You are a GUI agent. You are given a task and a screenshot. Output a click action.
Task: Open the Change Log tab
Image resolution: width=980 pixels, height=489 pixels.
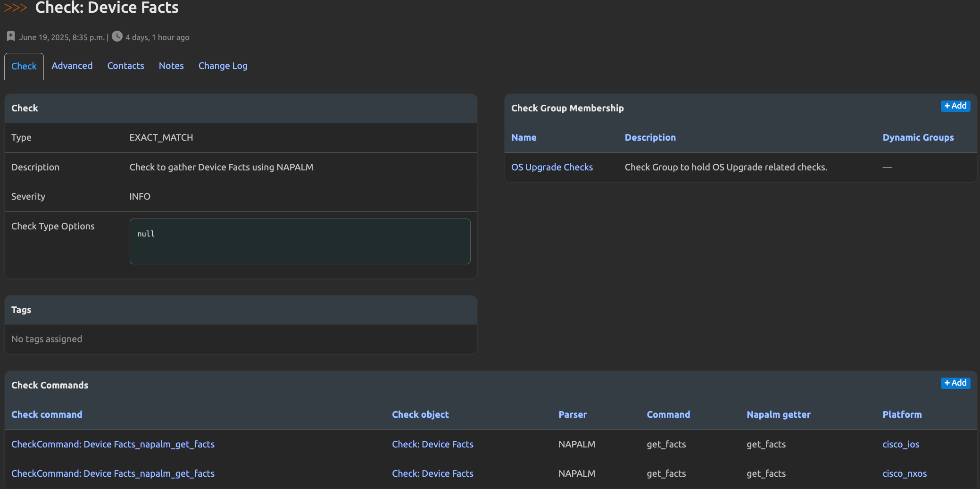click(223, 66)
